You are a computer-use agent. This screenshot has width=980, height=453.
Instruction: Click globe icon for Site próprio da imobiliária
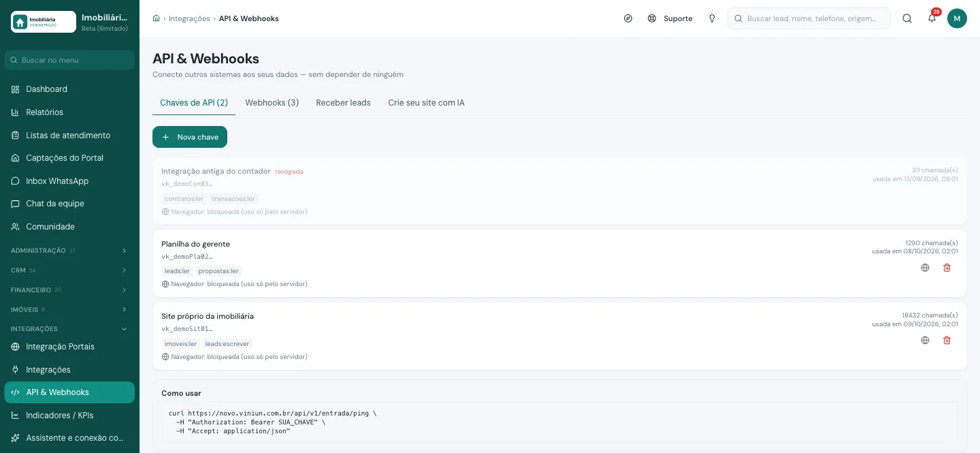coord(925,341)
